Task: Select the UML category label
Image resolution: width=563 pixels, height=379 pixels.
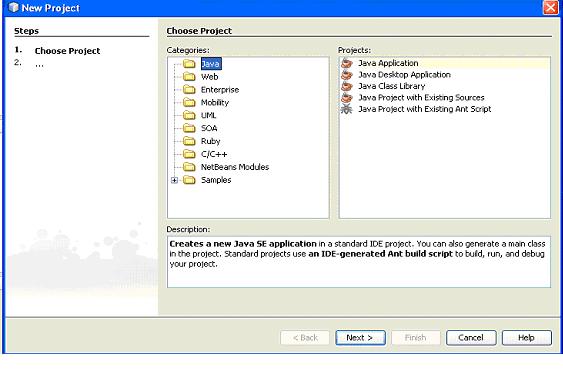Action: point(209,116)
